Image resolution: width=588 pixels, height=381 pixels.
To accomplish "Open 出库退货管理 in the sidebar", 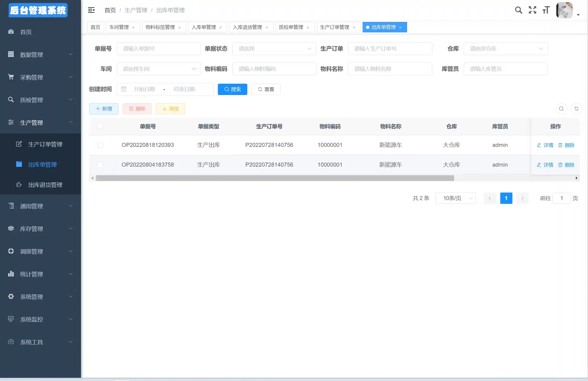I will tap(45, 185).
